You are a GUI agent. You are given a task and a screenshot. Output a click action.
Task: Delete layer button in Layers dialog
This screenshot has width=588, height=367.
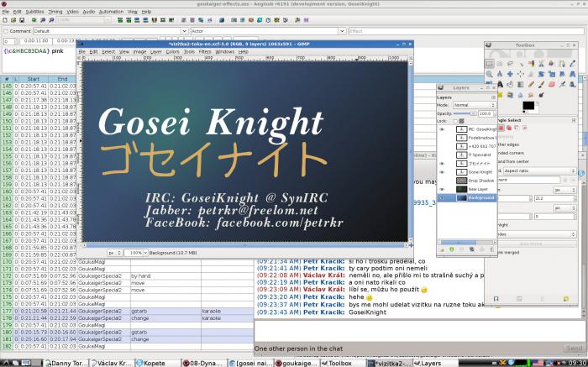pos(492,249)
